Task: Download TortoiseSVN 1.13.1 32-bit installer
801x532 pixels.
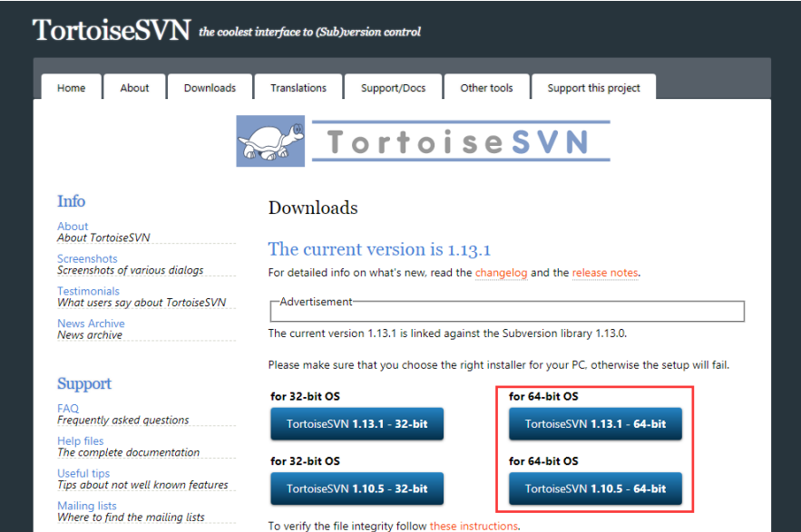Action: pos(357,424)
